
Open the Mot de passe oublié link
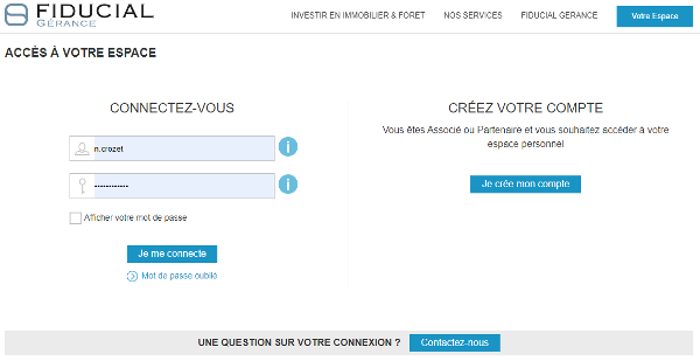[x=179, y=276]
